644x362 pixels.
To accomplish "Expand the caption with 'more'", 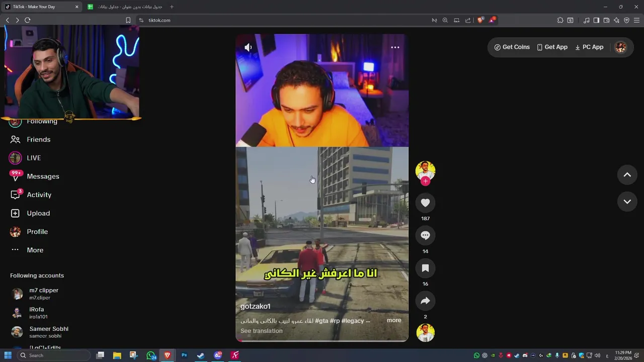I will [394, 320].
